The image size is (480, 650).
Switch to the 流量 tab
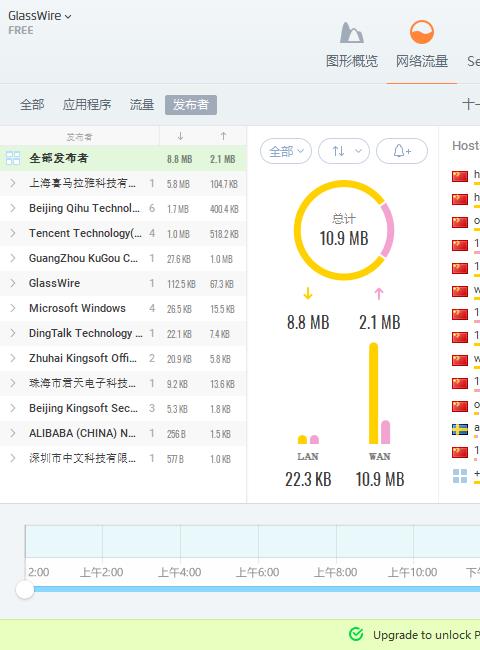(142, 104)
